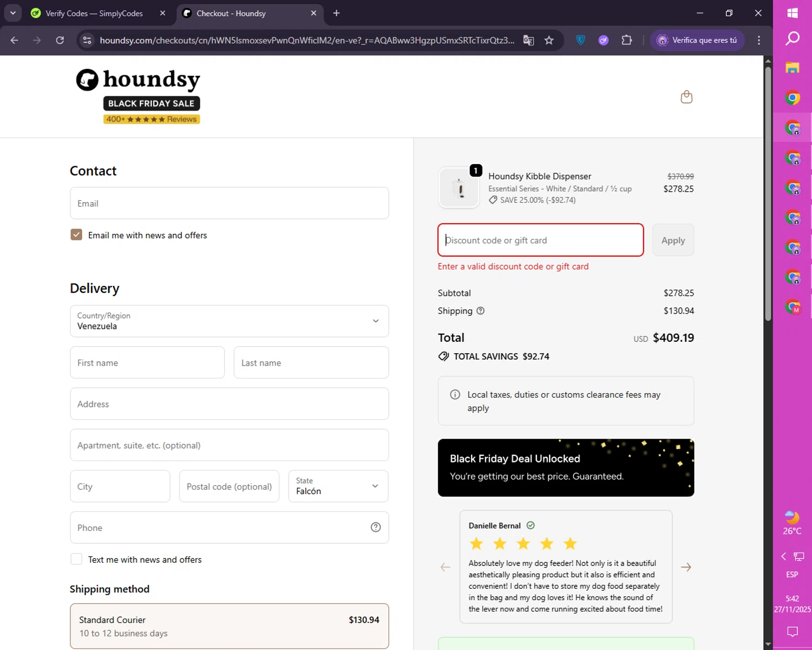Click reviewer name Danielle Bernal
Image resolution: width=812 pixels, height=650 pixels.
pyautogui.click(x=494, y=525)
